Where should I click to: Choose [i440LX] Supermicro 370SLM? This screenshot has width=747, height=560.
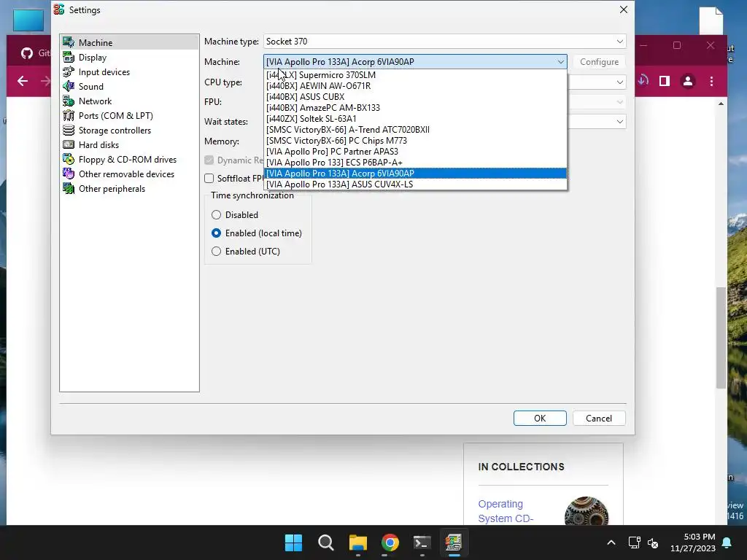[x=415, y=75]
